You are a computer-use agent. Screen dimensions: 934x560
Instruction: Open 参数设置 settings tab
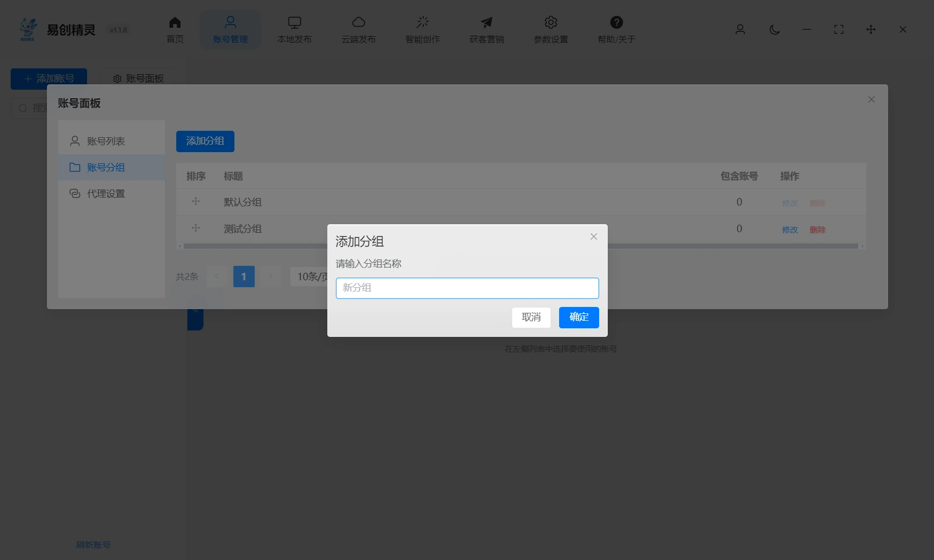point(551,30)
